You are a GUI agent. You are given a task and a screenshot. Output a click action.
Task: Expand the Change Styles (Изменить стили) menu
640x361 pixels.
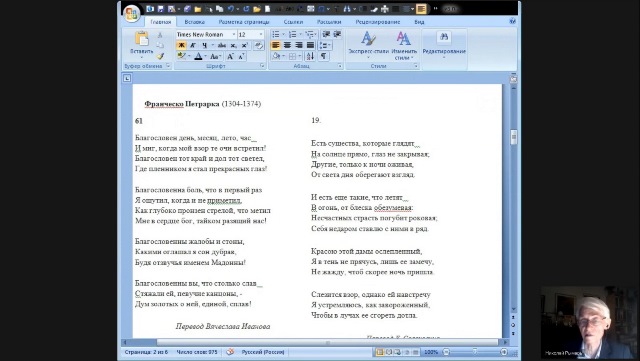pos(403,45)
